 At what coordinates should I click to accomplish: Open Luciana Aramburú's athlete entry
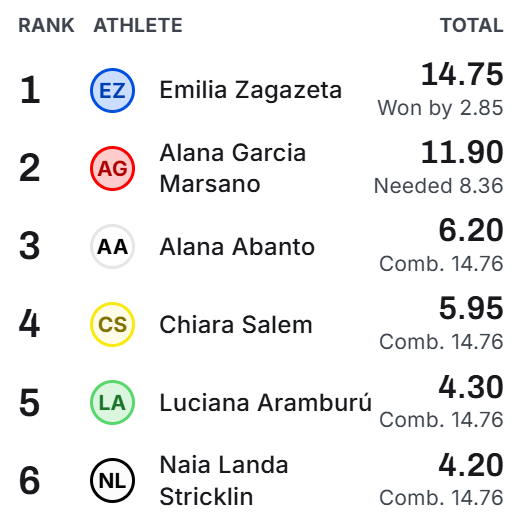(x=265, y=402)
